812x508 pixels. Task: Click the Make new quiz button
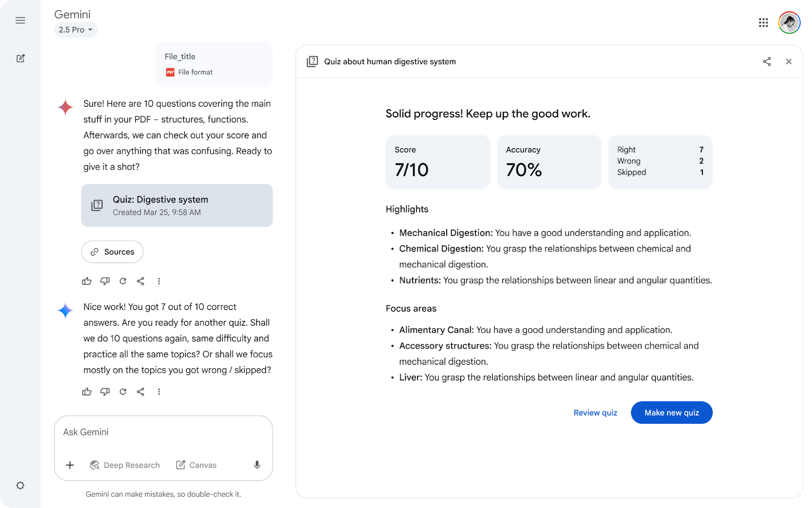(671, 412)
